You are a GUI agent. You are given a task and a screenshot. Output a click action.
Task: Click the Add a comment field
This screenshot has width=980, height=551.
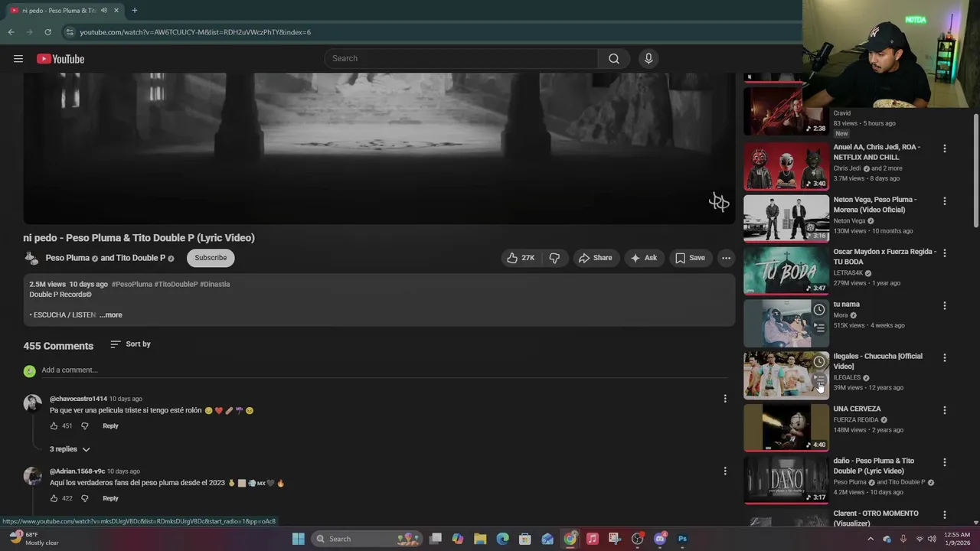click(383, 370)
